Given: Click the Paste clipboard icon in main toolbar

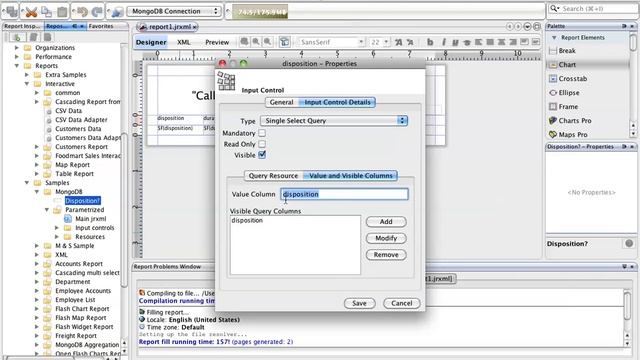Looking at the screenshot, I should pyautogui.click(x=62, y=12).
